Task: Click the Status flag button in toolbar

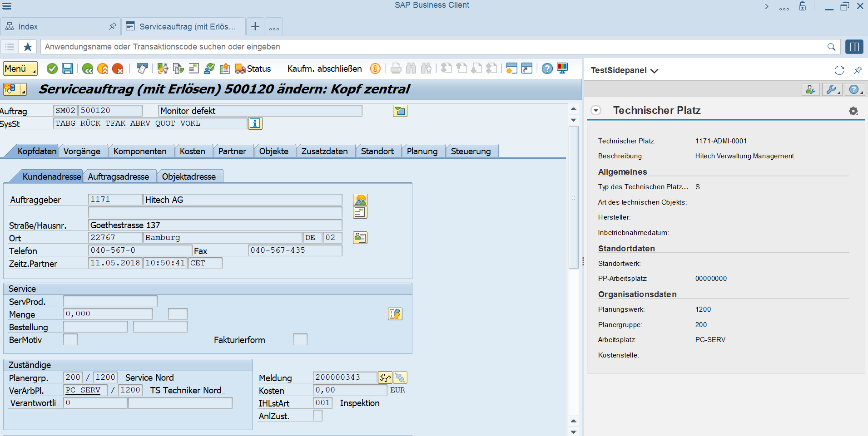Action: pyautogui.click(x=253, y=69)
